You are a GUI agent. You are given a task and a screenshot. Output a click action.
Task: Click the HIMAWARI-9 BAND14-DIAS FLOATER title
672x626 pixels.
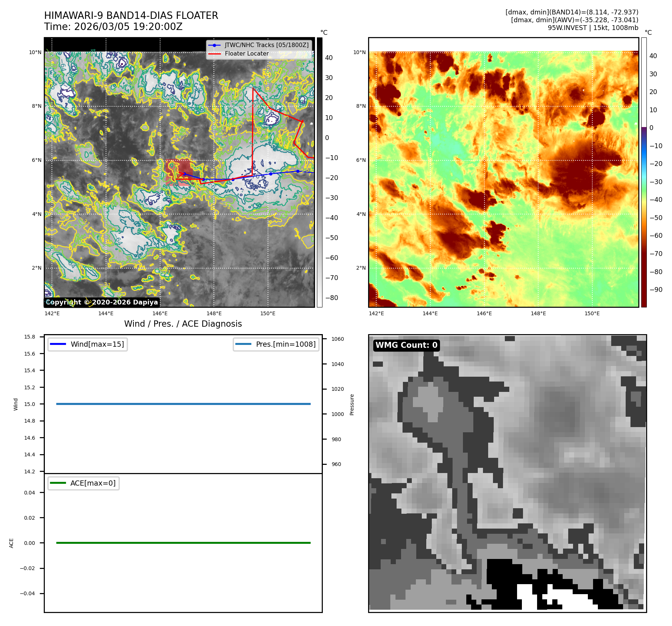pyautogui.click(x=131, y=16)
